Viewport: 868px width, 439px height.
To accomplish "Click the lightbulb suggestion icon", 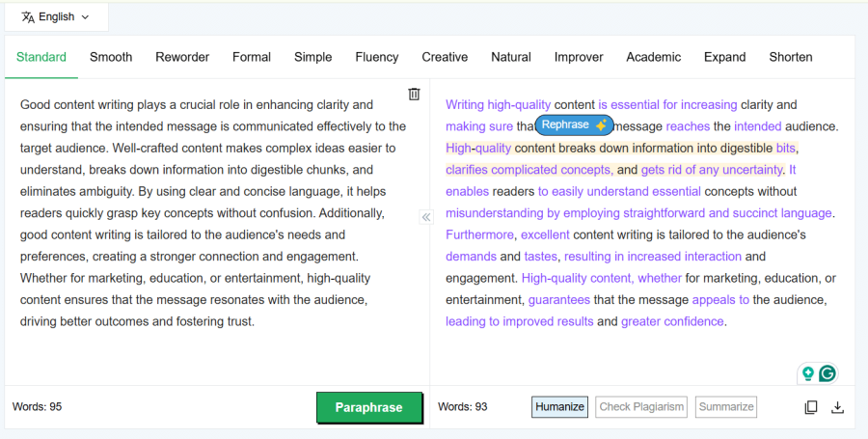I will (x=807, y=373).
